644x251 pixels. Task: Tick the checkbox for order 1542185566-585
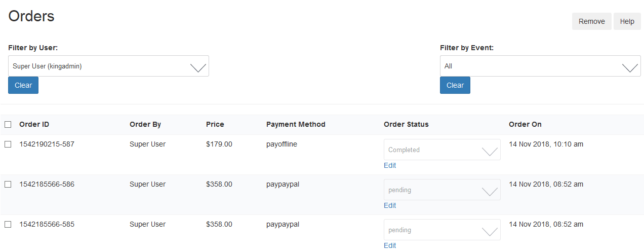pyautogui.click(x=8, y=224)
